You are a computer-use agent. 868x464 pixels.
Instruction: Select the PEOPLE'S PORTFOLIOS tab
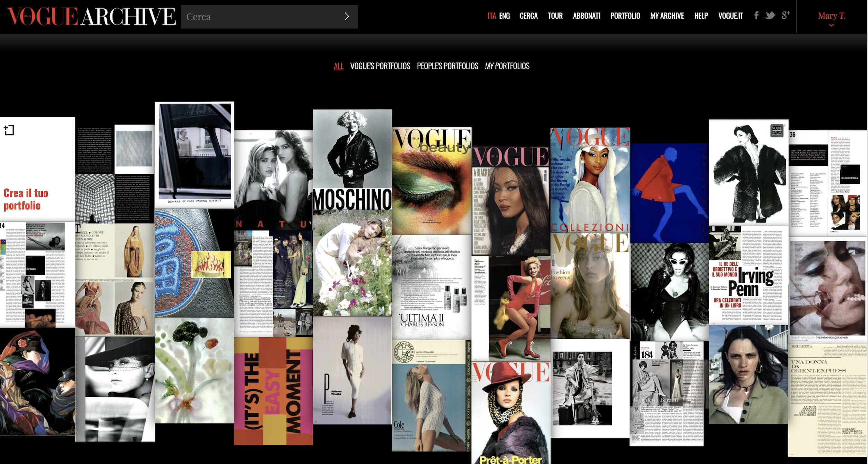[x=448, y=66]
